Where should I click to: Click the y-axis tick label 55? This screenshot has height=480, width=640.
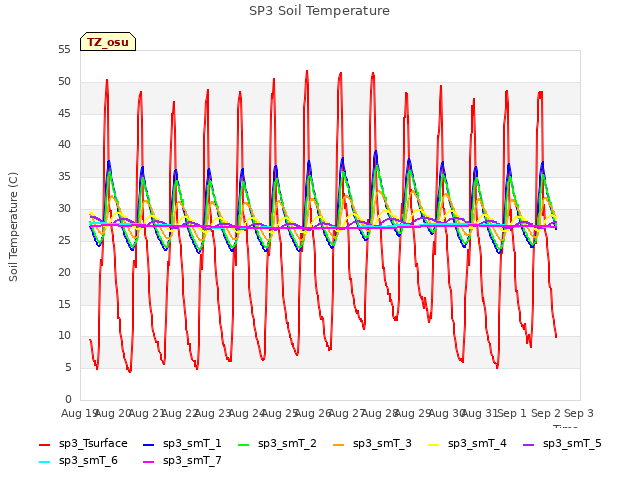point(64,50)
